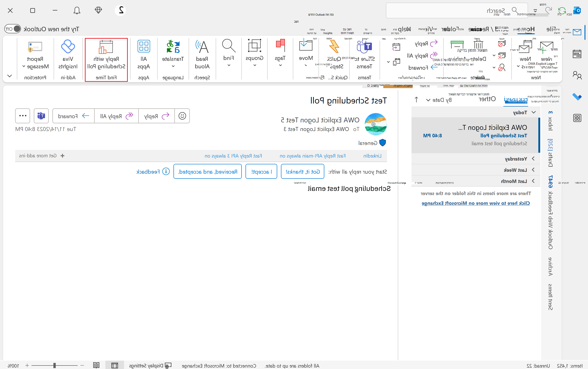Open Viva Insights add-in
Viewport: 588px width, 369px height.
pyautogui.click(x=68, y=54)
